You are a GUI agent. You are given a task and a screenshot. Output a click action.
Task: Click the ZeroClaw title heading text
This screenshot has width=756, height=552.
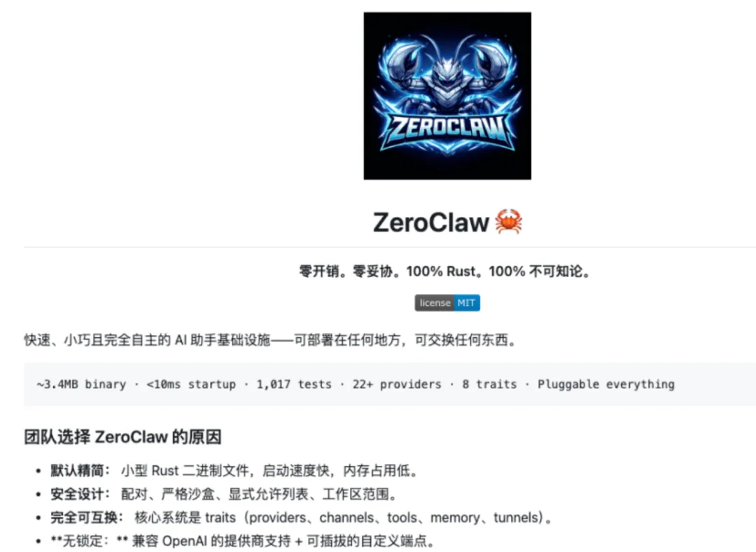pos(431,222)
